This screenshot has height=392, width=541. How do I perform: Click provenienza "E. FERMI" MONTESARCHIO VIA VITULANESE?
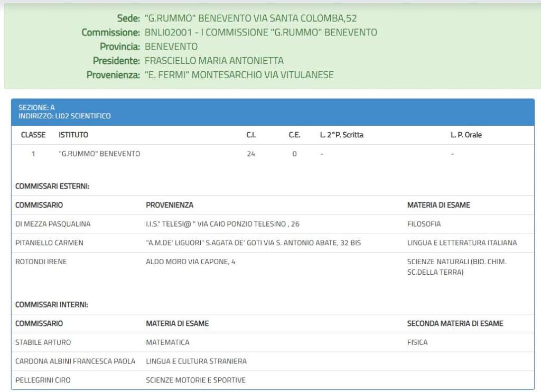(x=239, y=75)
